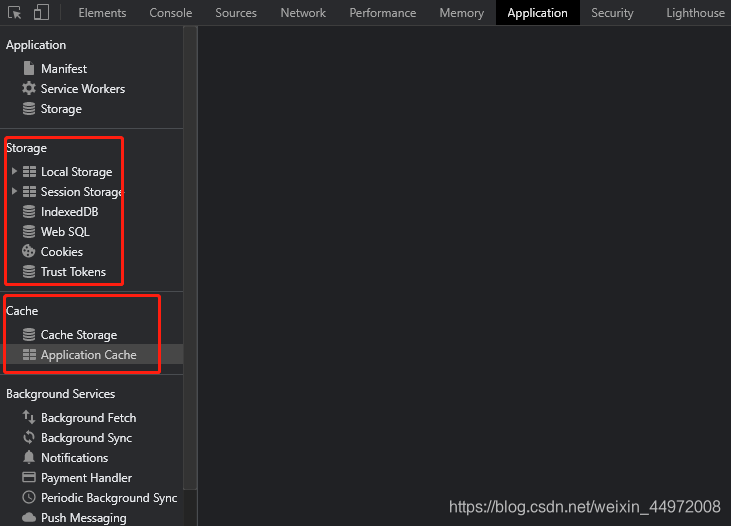This screenshot has height=526, width=731.
Task: Click the Storage database icon under Application
Action: click(29, 109)
